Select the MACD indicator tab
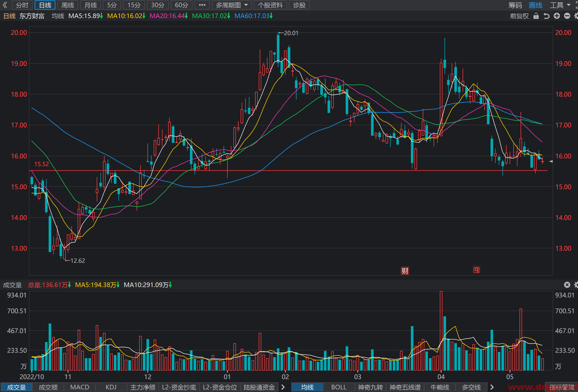The height and width of the screenshot is (392, 578). [80, 387]
